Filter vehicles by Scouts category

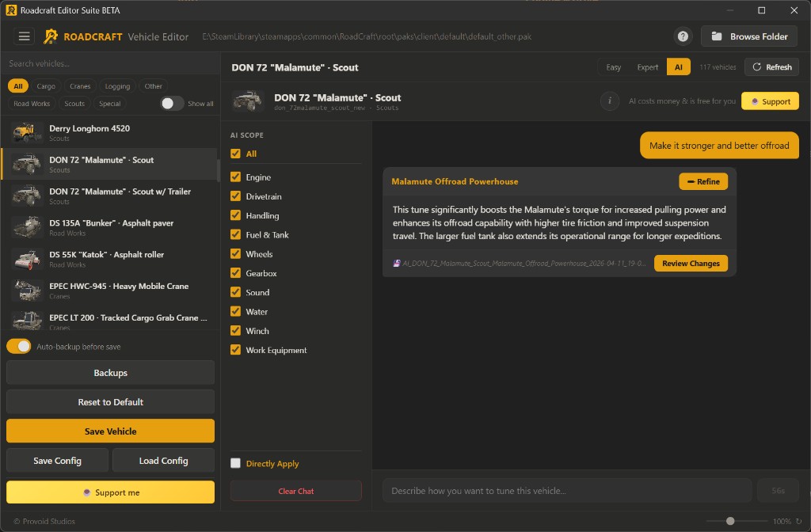(74, 104)
